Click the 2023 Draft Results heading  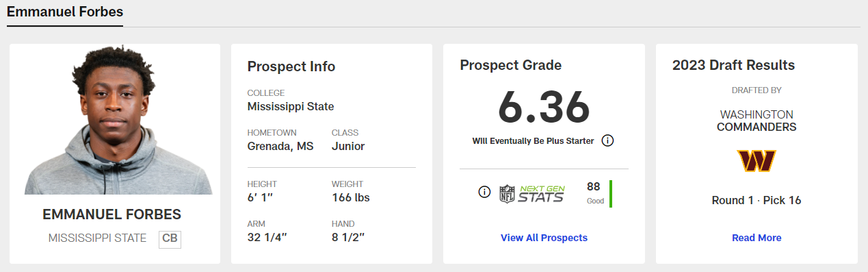click(733, 66)
